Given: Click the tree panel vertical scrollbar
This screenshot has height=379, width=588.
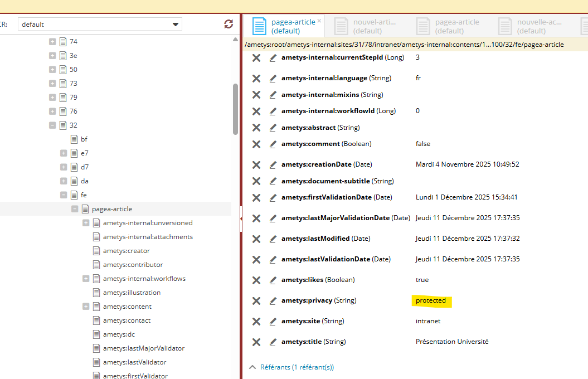Looking at the screenshot, I should (x=235, y=109).
